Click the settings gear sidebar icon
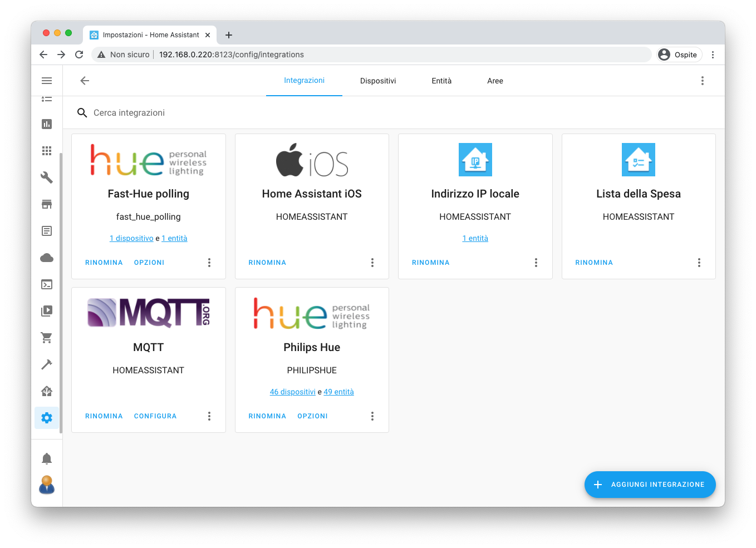The image size is (756, 548). tap(47, 418)
